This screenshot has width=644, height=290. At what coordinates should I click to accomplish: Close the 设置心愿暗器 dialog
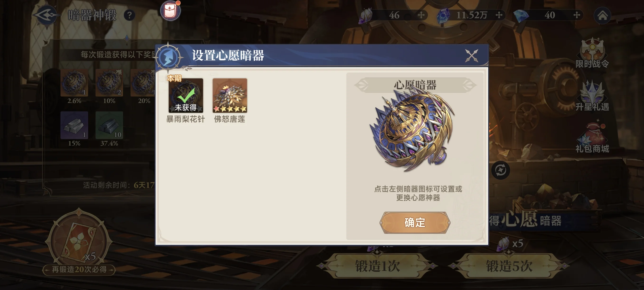472,55
